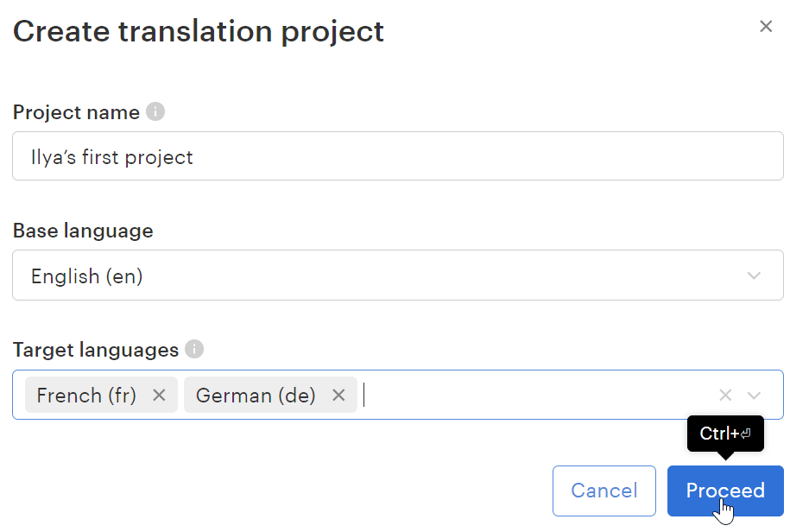Click the Create translation project heading
The image size is (790, 532).
[x=199, y=31]
